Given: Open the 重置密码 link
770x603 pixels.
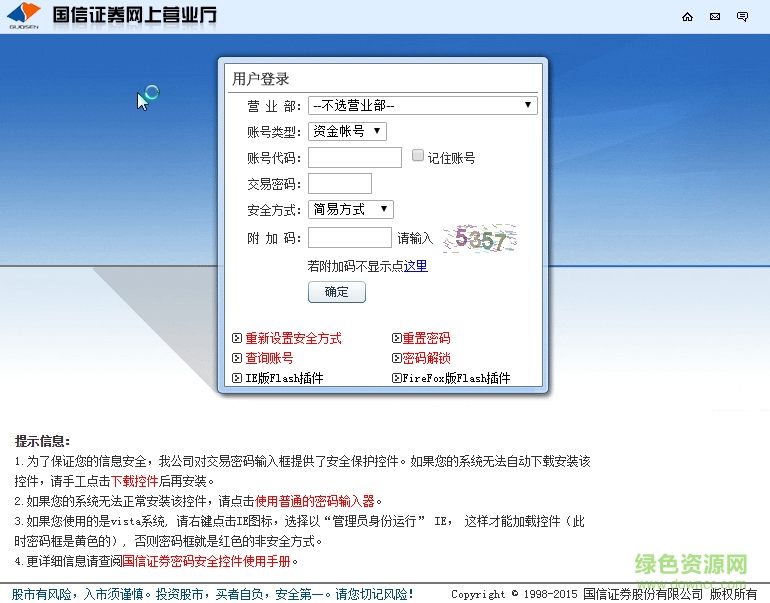Looking at the screenshot, I should coord(426,338).
